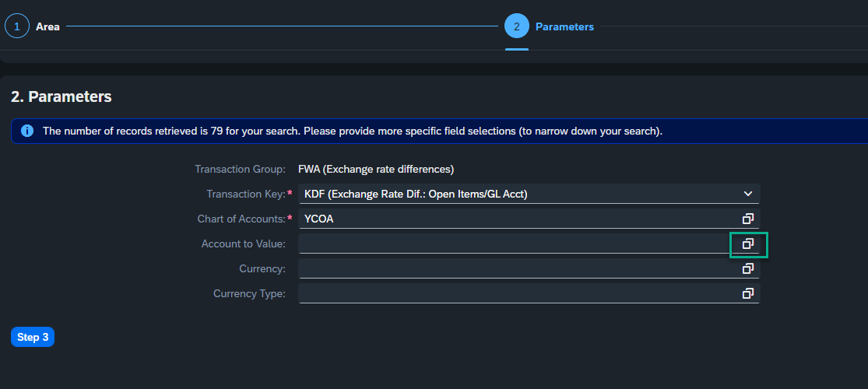Click the blue information icon in message strip
Image resolution: width=868 pixels, height=389 pixels.
pyautogui.click(x=27, y=131)
